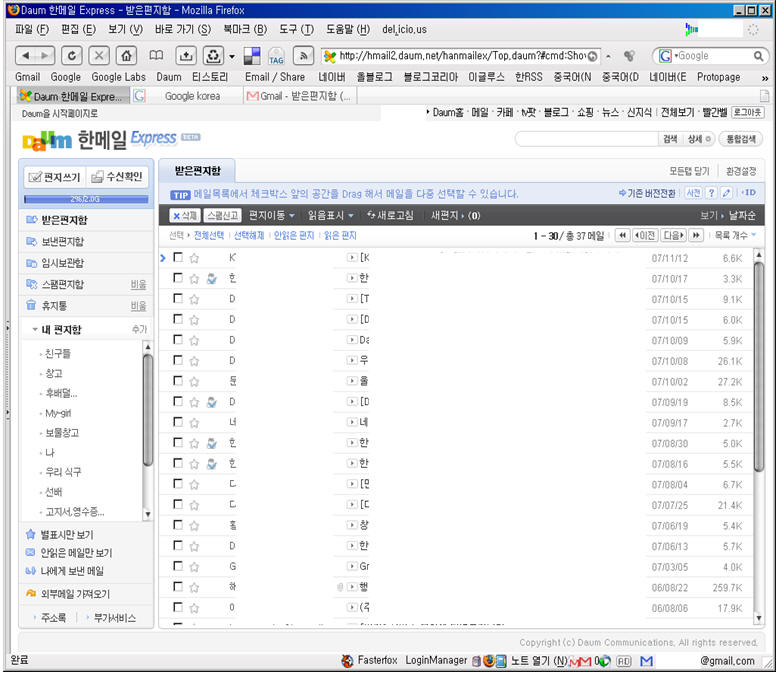The image size is (777, 673).
Task: Check the 07/10/08 message checkbox
Action: [x=178, y=360]
